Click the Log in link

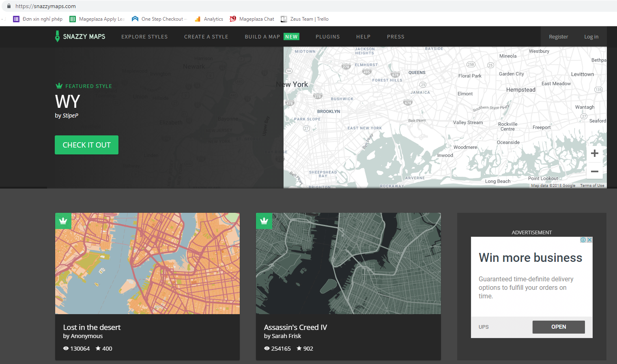pyautogui.click(x=591, y=37)
